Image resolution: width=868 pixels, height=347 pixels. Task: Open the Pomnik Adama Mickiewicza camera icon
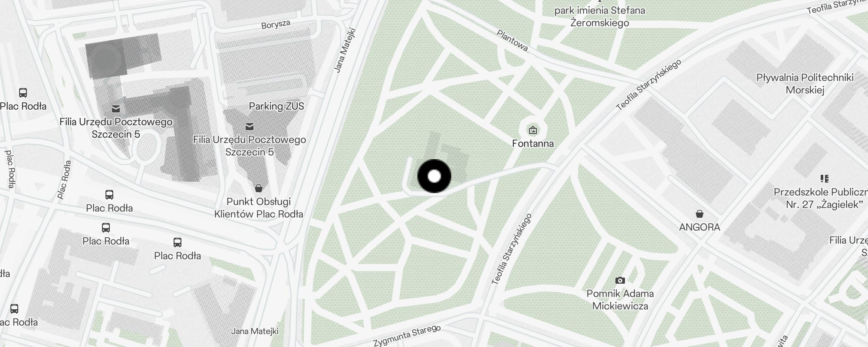click(x=620, y=280)
